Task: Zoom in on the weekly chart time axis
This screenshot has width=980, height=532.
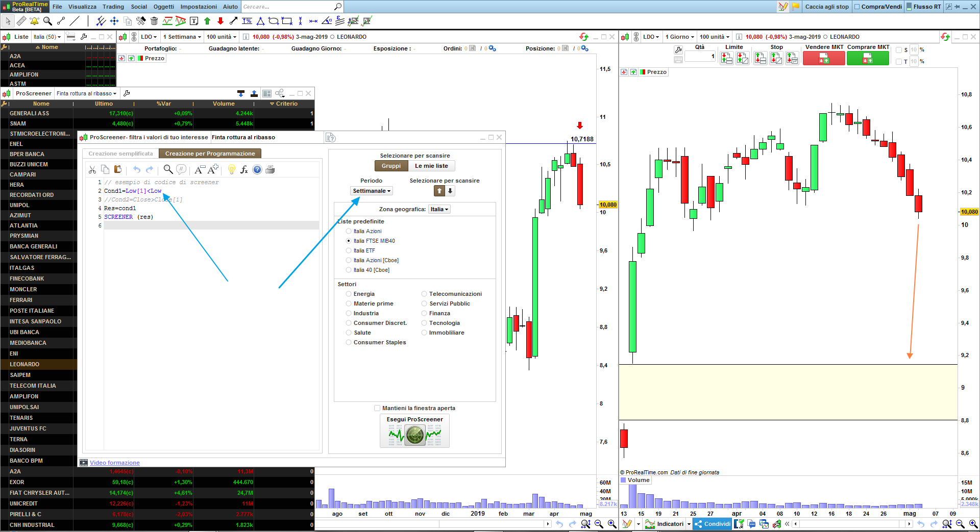Action: pyautogui.click(x=612, y=524)
